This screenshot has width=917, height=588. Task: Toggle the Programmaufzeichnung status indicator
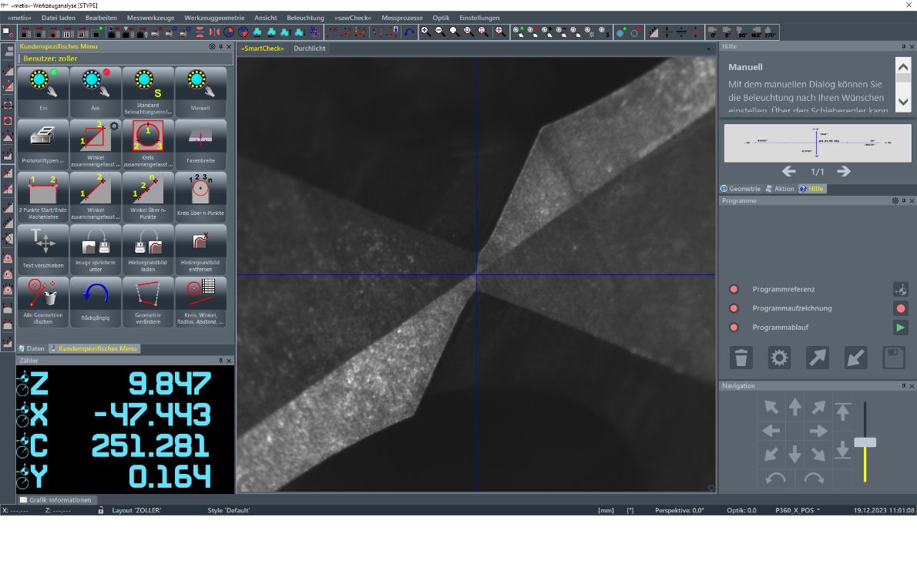tap(734, 308)
